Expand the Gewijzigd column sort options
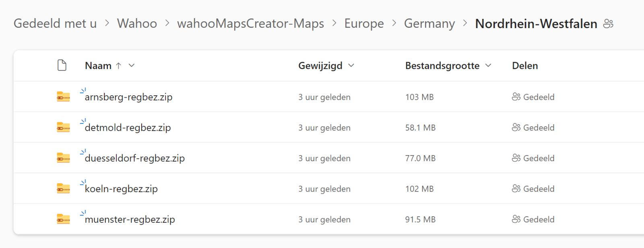 351,66
